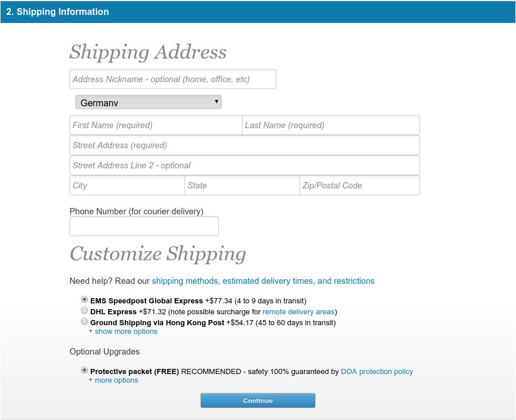This screenshot has width=516, height=420.
Task: Expand '+ show more options' for shipping
Action: (123, 332)
